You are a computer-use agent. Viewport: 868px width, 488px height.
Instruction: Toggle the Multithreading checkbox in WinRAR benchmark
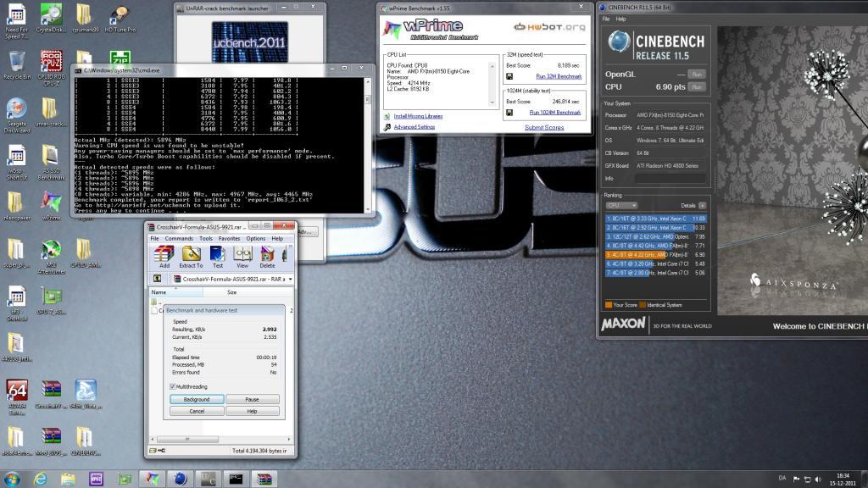tap(172, 386)
